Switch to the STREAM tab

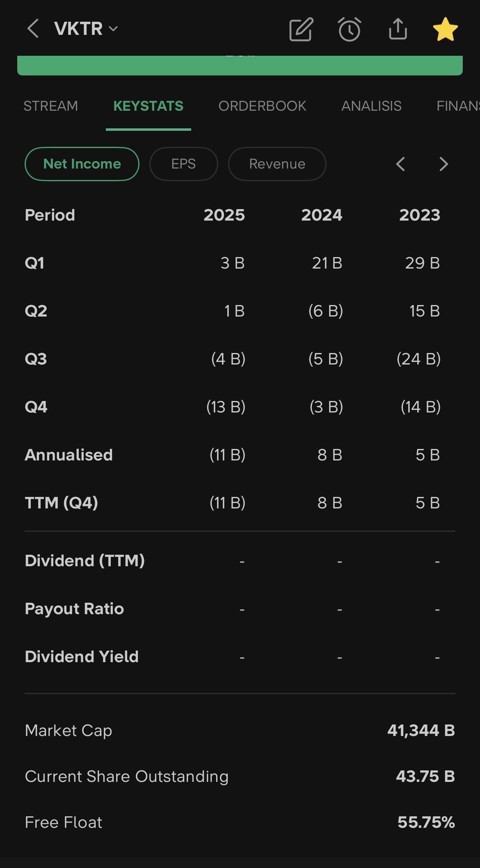pos(50,106)
